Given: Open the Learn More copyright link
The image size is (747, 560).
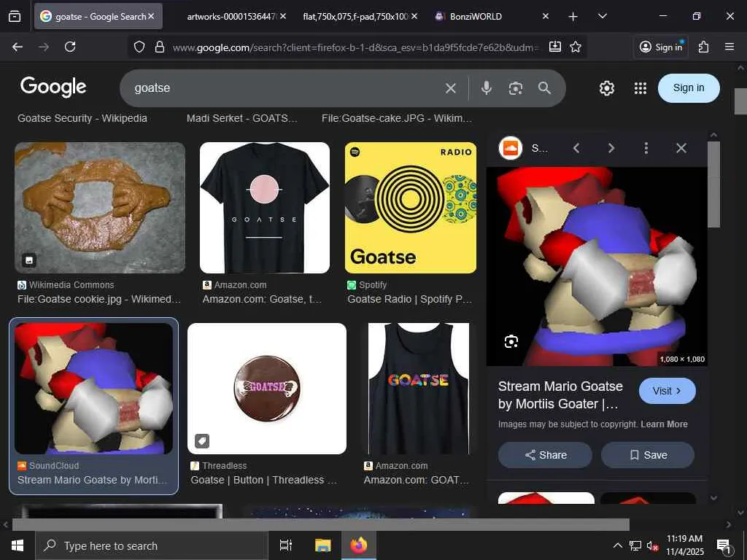Looking at the screenshot, I should coord(664,424).
